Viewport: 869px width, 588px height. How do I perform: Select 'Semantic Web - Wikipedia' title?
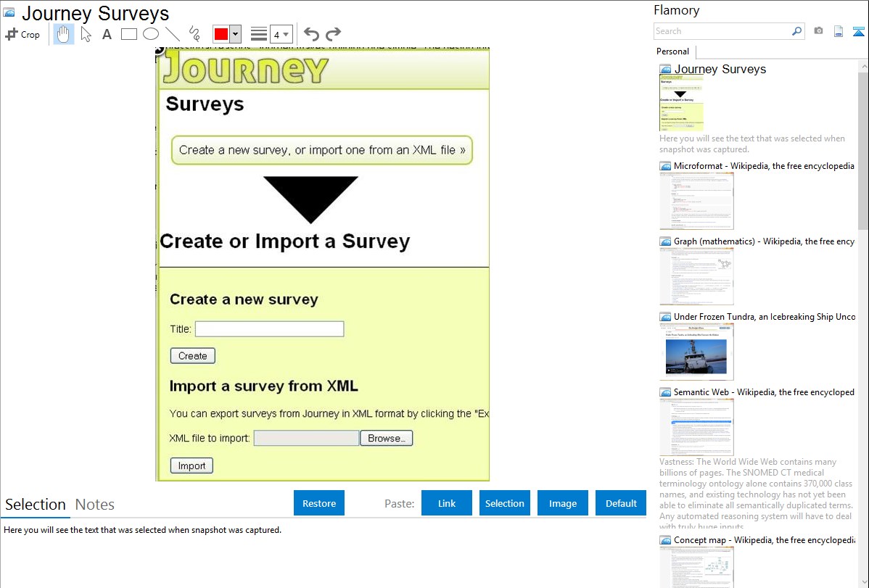pyautogui.click(x=764, y=392)
